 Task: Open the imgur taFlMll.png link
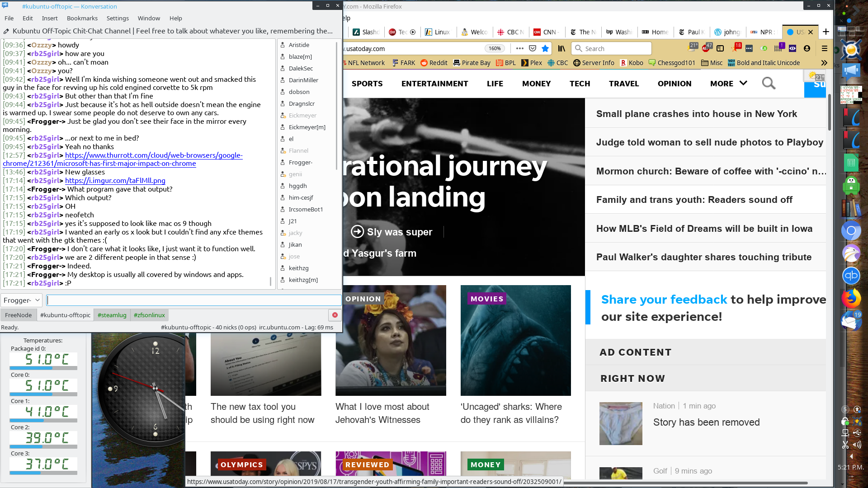(115, 180)
